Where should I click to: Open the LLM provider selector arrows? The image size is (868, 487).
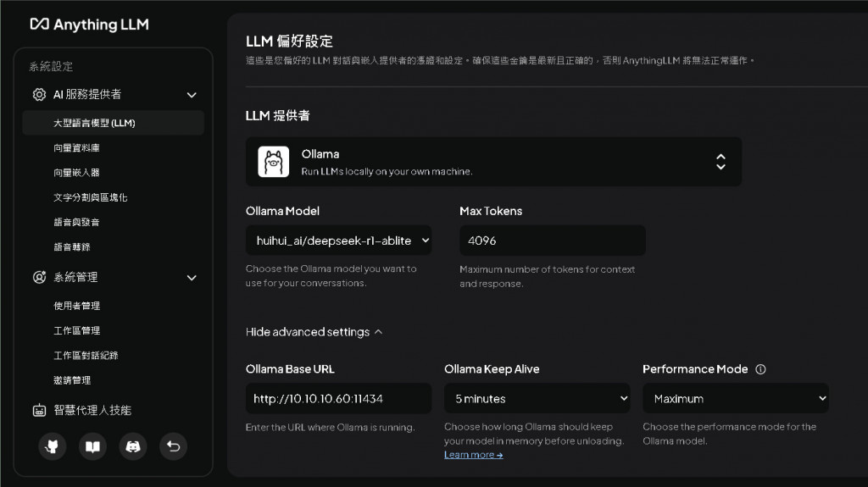click(721, 162)
